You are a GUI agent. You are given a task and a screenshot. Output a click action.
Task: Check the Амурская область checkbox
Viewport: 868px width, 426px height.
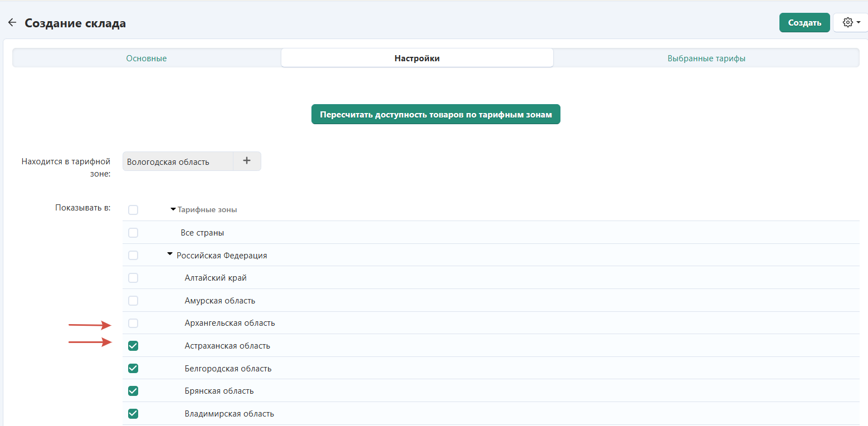tap(133, 301)
